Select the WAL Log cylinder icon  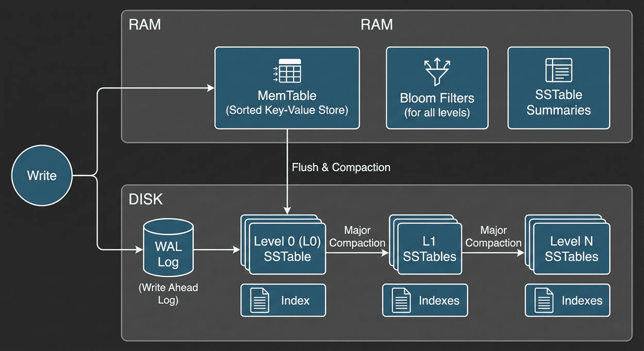click(x=168, y=248)
